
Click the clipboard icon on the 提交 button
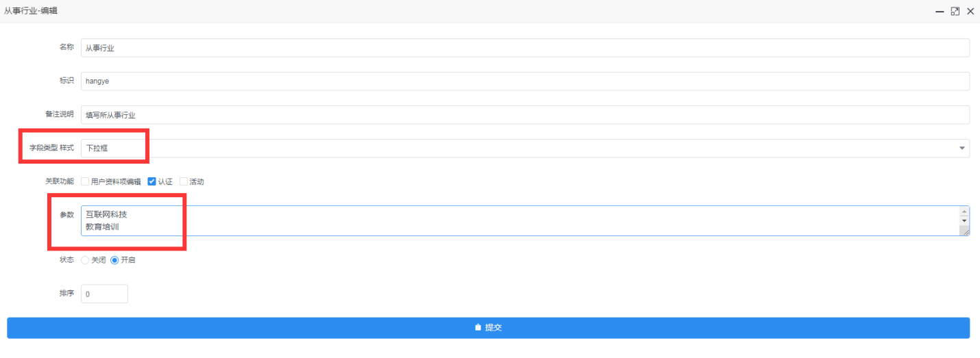click(x=478, y=328)
